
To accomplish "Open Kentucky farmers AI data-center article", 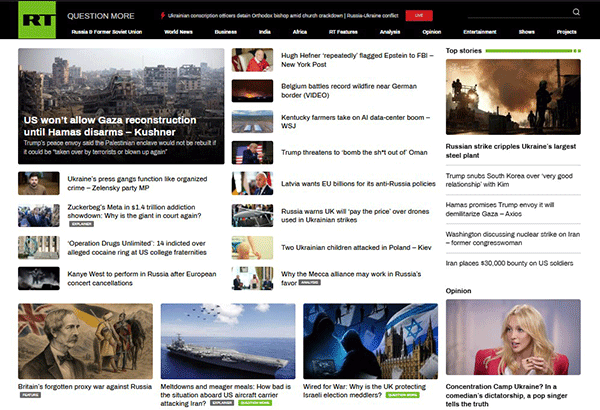I will [355, 121].
